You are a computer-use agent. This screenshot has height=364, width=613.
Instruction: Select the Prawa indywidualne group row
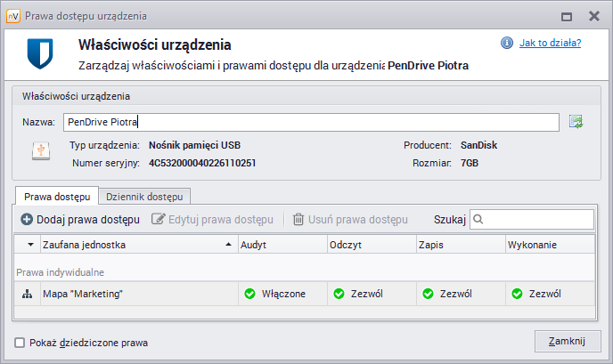305,272
